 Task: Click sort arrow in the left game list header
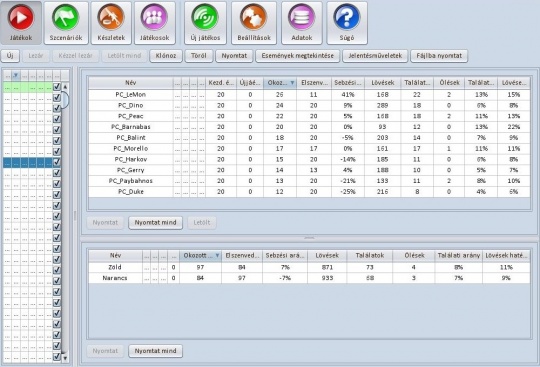15,75
